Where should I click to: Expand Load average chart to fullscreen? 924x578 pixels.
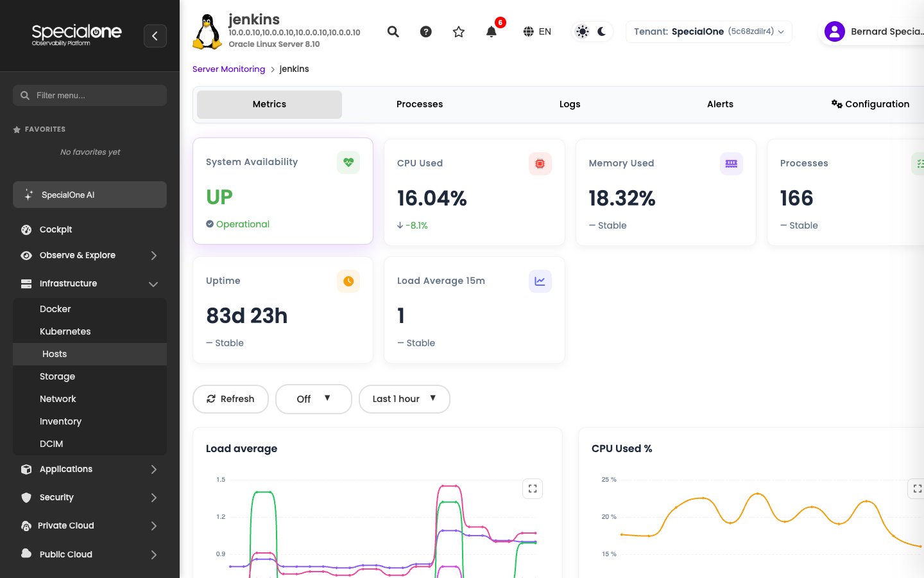(533, 489)
